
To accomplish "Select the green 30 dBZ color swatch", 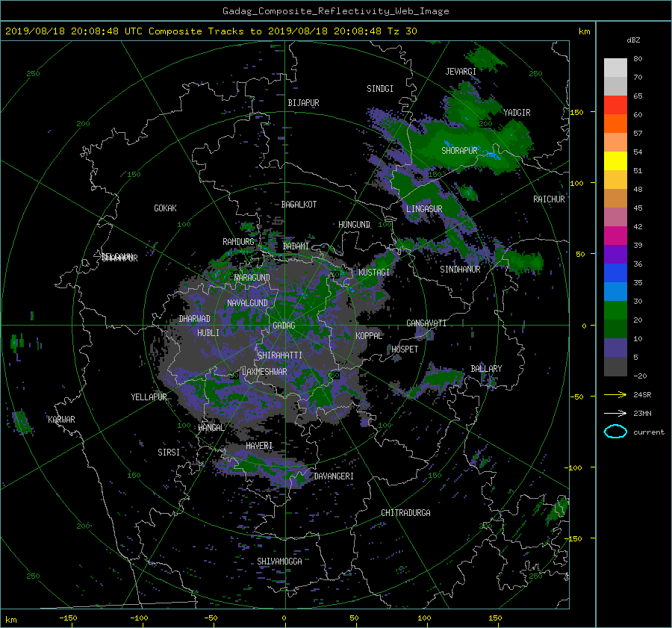I will click(x=615, y=310).
